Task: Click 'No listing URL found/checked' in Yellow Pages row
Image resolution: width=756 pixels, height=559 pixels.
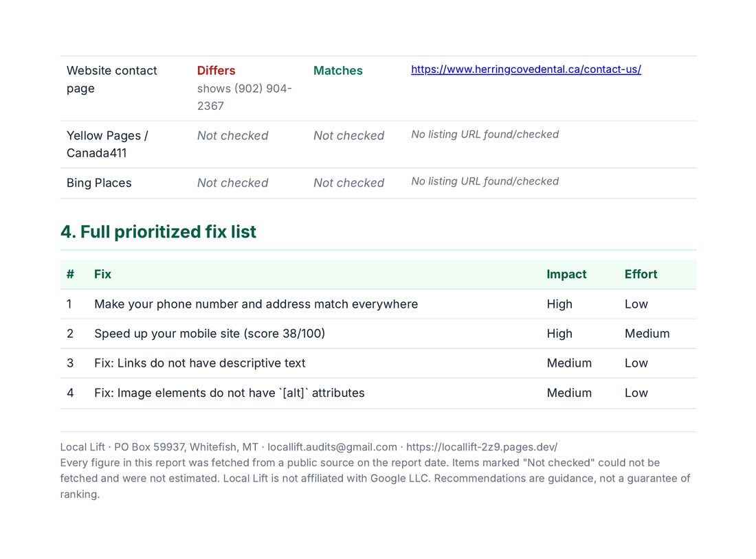Action: click(485, 135)
